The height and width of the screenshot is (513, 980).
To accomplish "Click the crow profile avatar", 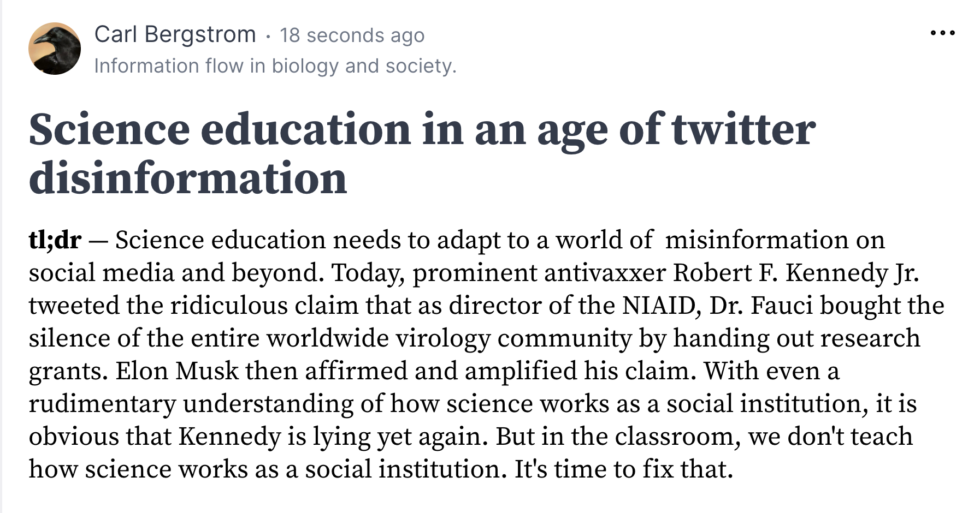I will pos(55,49).
